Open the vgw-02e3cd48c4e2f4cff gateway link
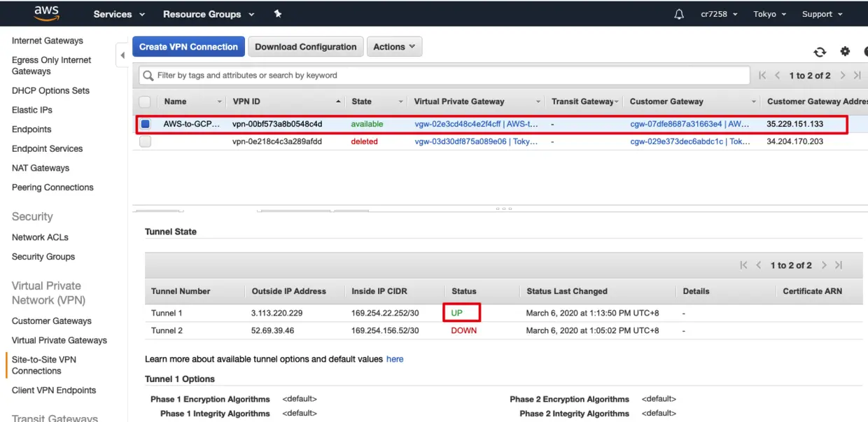Viewport: 868px width, 422px height. point(477,124)
